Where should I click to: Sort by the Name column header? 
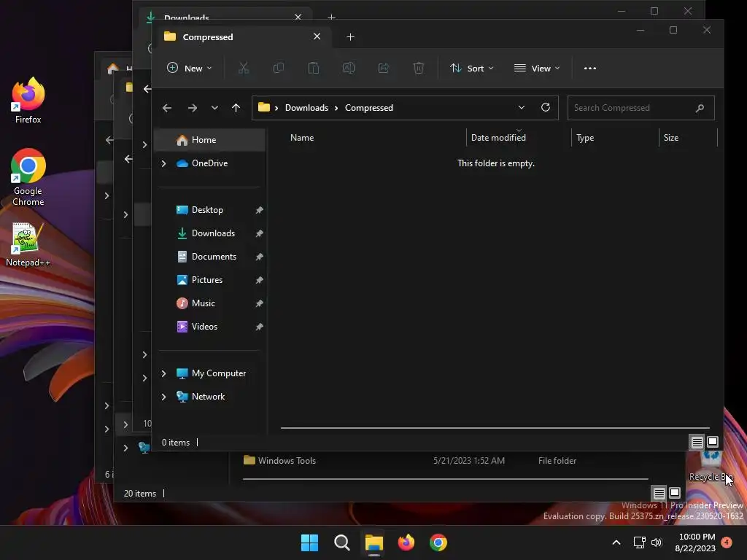(301, 138)
